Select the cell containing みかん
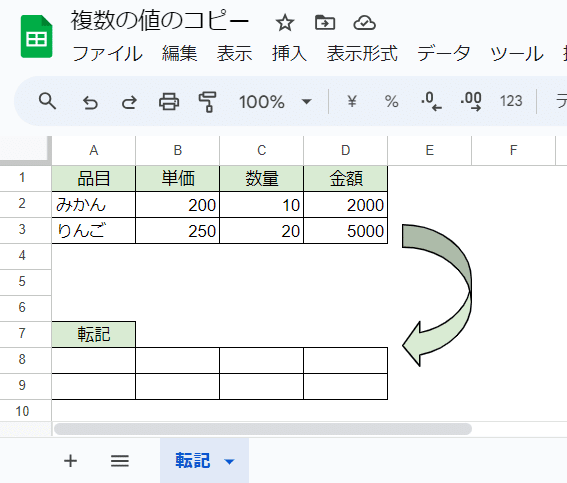Image resolution: width=567 pixels, height=483 pixels. point(94,205)
